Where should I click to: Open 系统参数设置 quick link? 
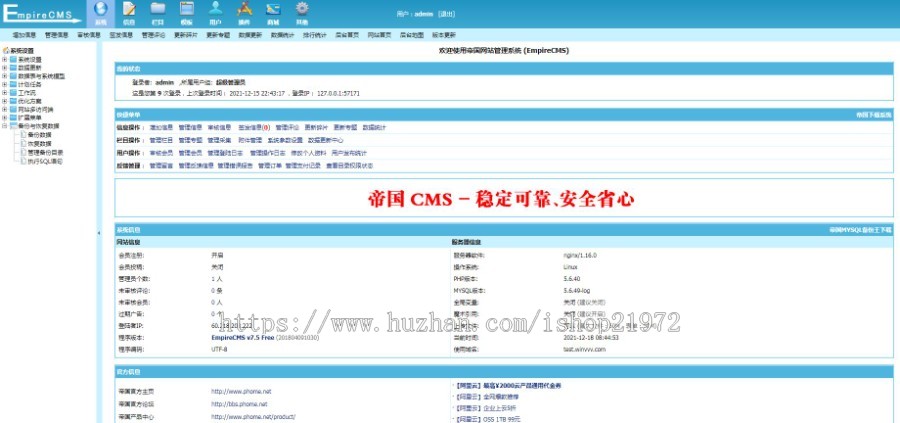click(285, 140)
